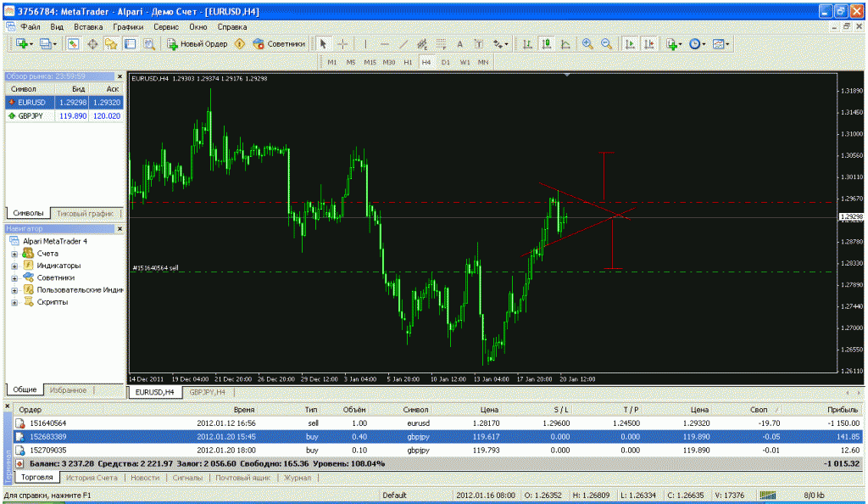Expand the Индикаторы tree node

click(14, 266)
